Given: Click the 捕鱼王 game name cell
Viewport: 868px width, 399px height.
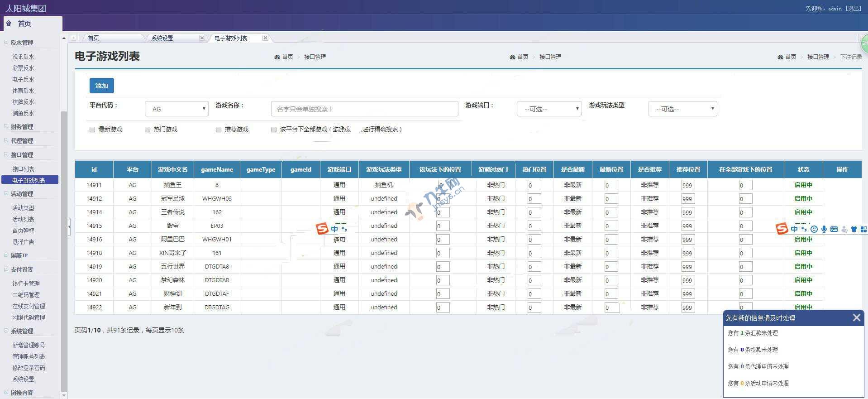Looking at the screenshot, I should coord(172,185).
